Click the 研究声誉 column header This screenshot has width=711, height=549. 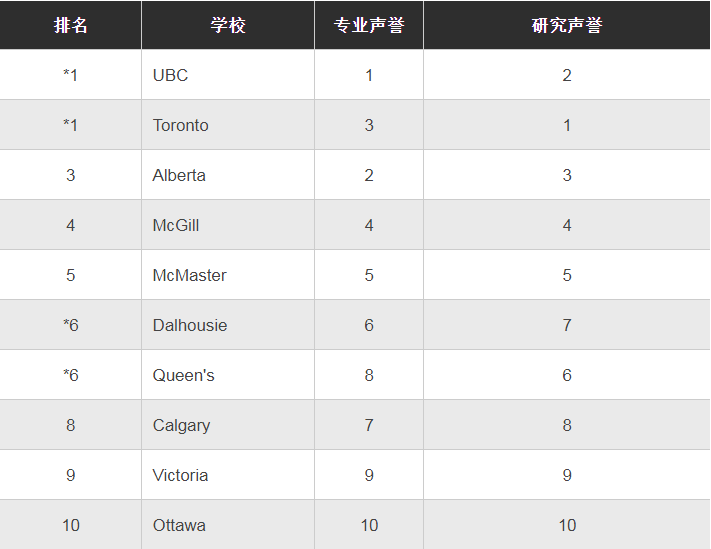click(x=567, y=25)
